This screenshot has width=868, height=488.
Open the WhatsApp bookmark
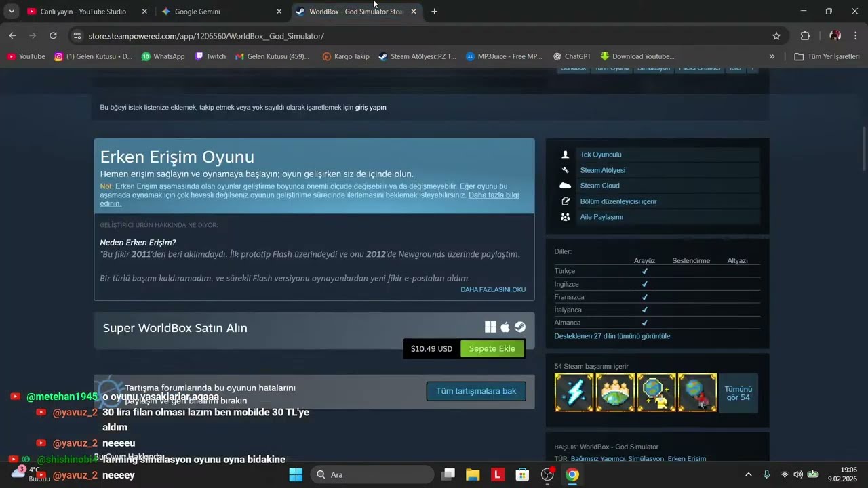pyautogui.click(x=163, y=56)
